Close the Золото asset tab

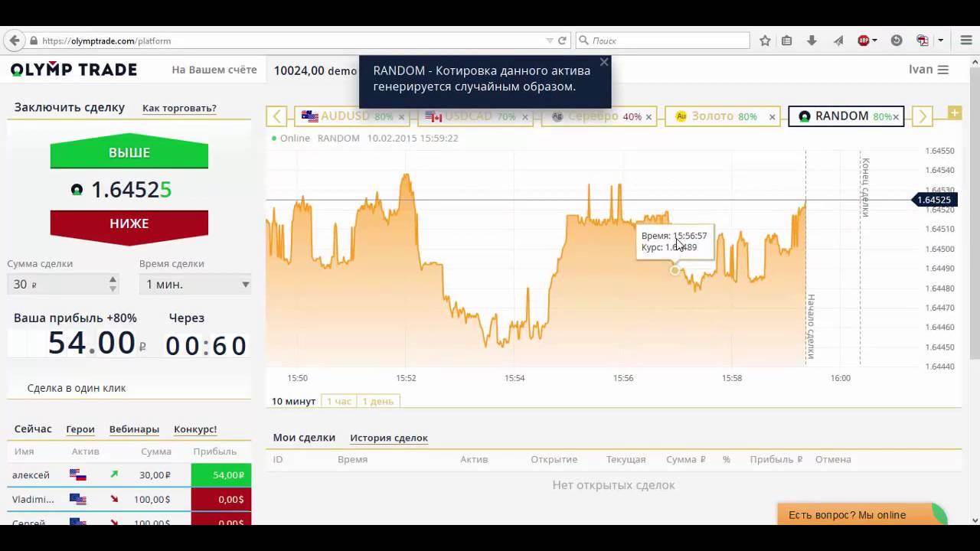pyautogui.click(x=772, y=117)
